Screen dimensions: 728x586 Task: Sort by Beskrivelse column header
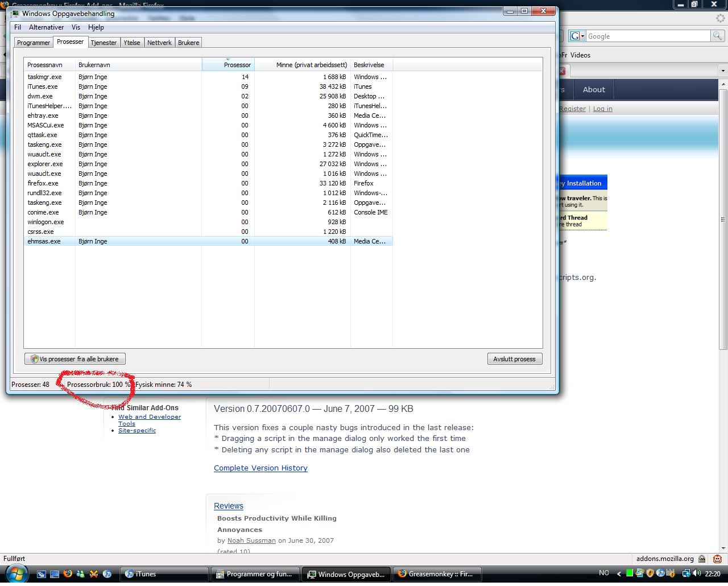[x=371, y=65]
